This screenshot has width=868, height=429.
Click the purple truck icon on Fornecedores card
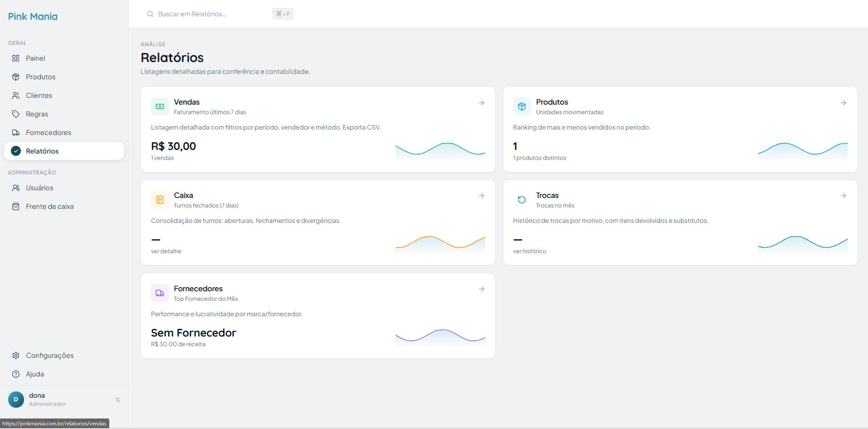point(160,293)
